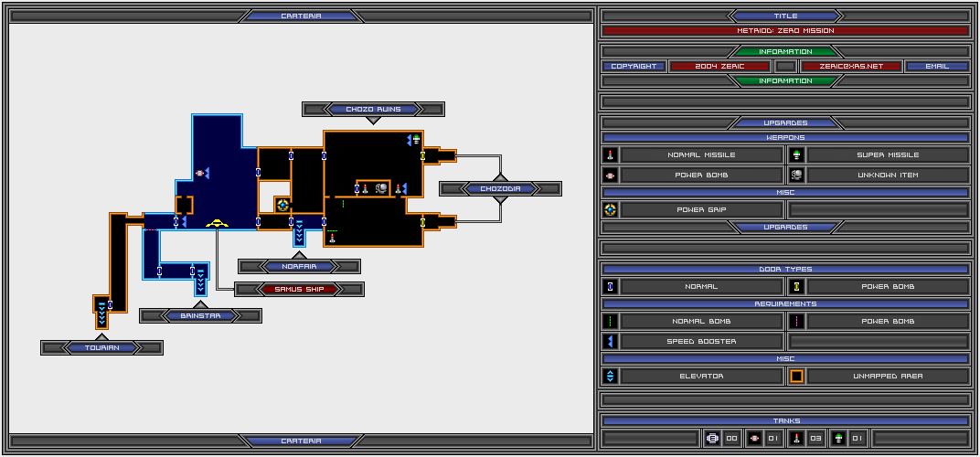Click the Elevator legend icon
Image resolution: width=980 pixels, height=457 pixels.
pyautogui.click(x=611, y=376)
